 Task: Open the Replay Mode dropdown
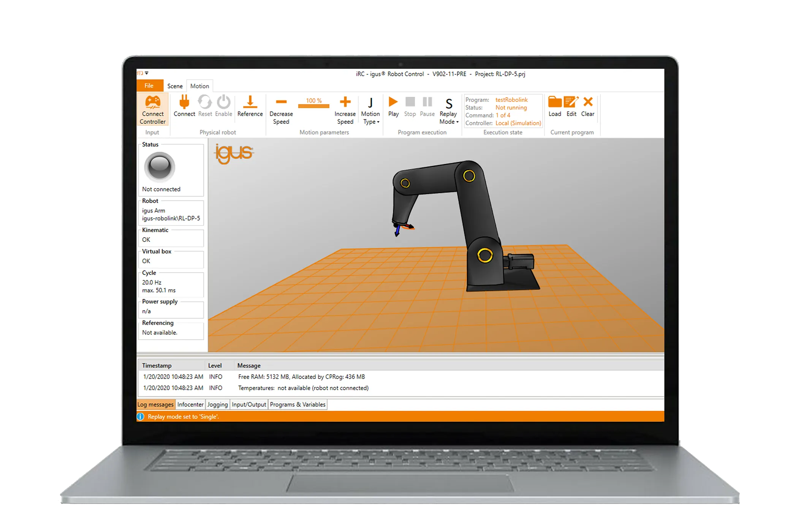(449, 110)
